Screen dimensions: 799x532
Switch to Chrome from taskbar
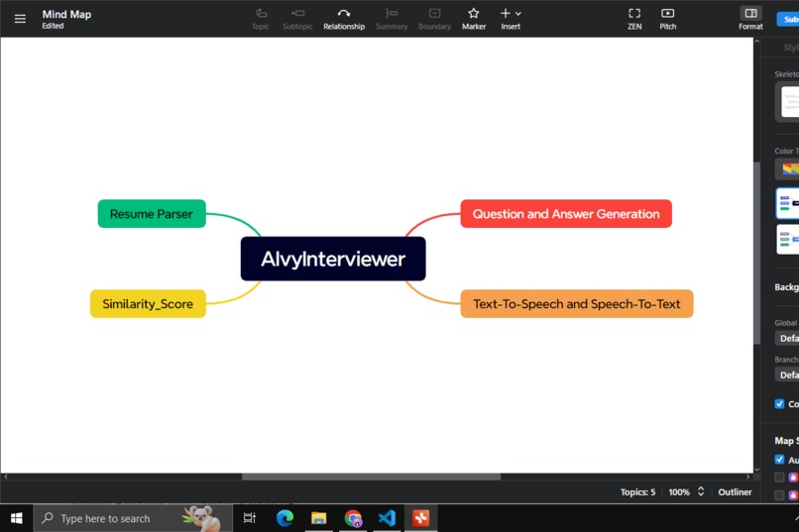[353, 518]
